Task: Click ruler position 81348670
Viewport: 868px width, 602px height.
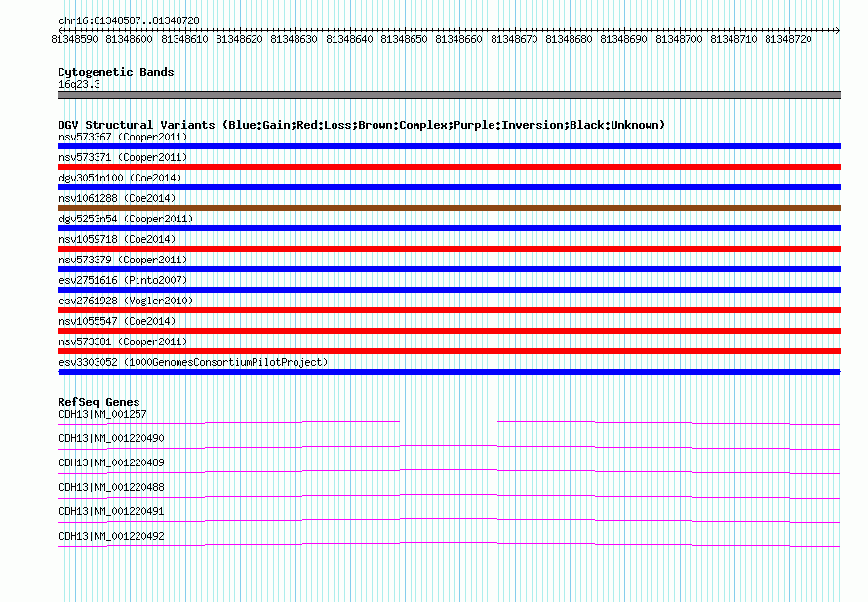Action: pos(514,39)
